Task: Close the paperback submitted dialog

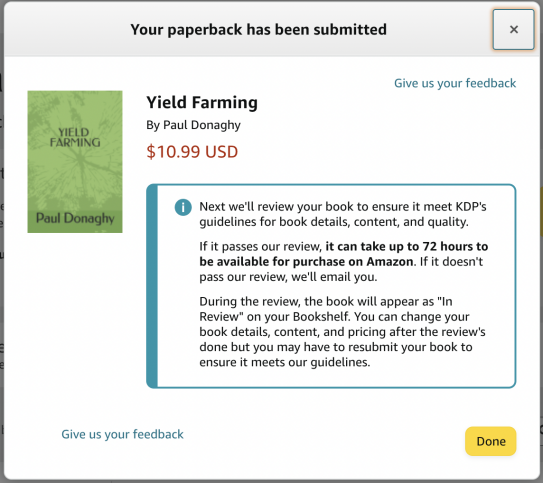Action: [514, 29]
